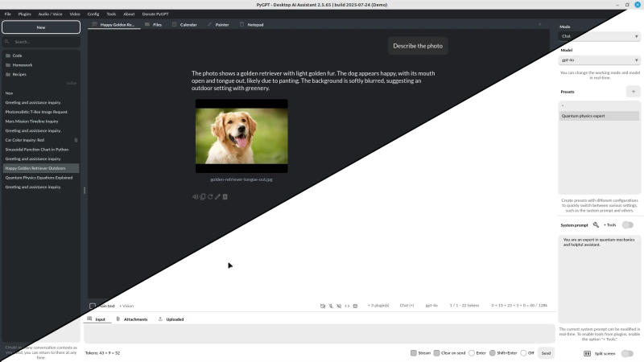Open the Mode dropdown showing Chat
Viewport: 644px width, 362px height.
599,36
